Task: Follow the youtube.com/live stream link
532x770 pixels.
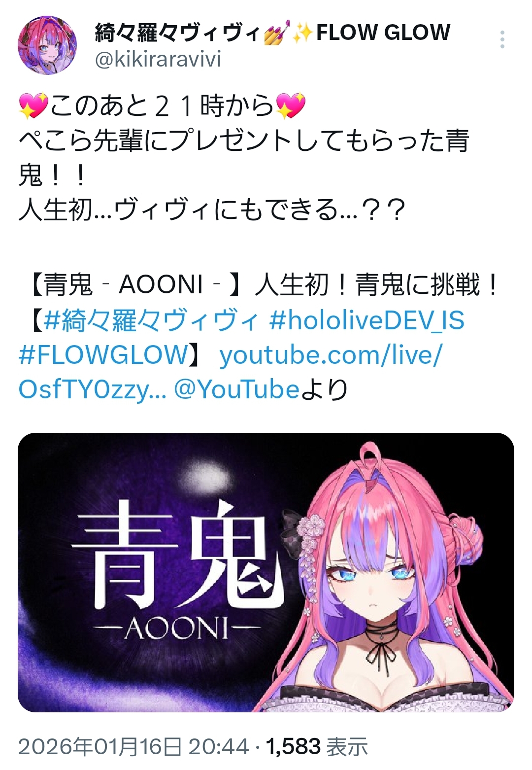Action: (x=230, y=373)
